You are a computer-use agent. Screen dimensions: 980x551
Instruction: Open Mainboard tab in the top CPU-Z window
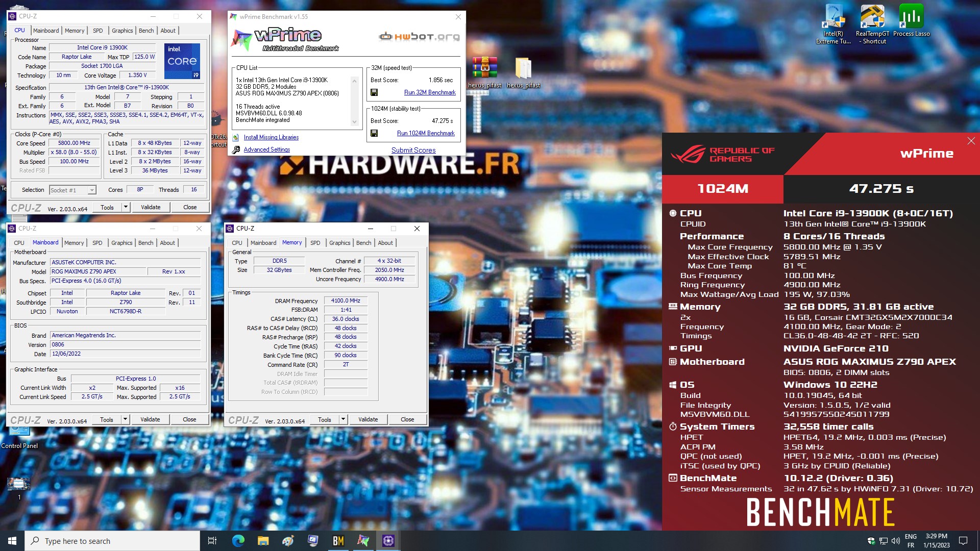click(x=46, y=31)
